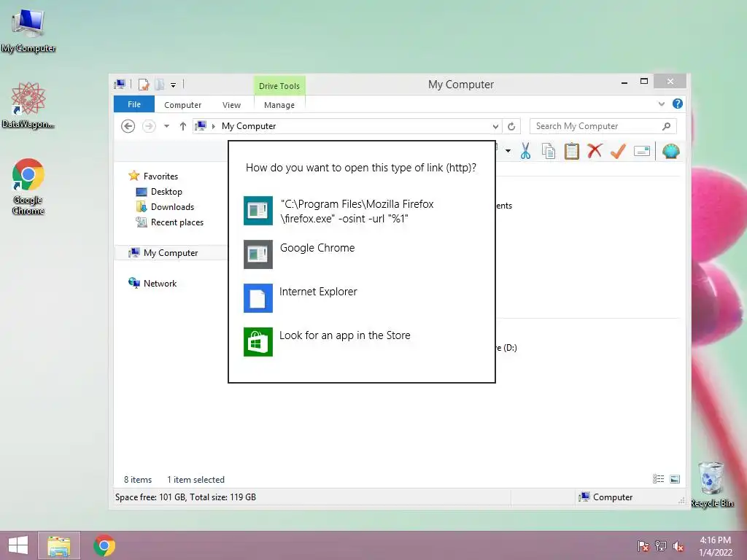Viewport: 747px width, 560px height.
Task: Open Start menu on taskbar
Action: [x=18, y=545]
